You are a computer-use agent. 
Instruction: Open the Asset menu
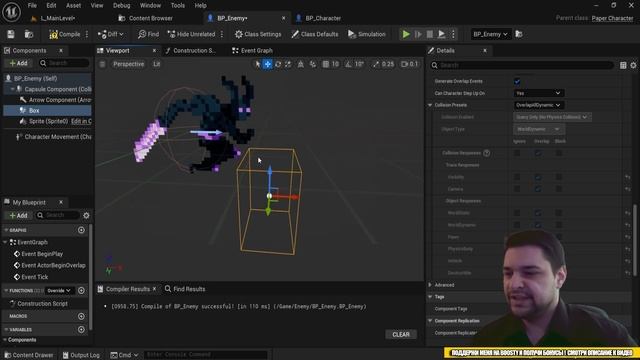tap(73, 5)
